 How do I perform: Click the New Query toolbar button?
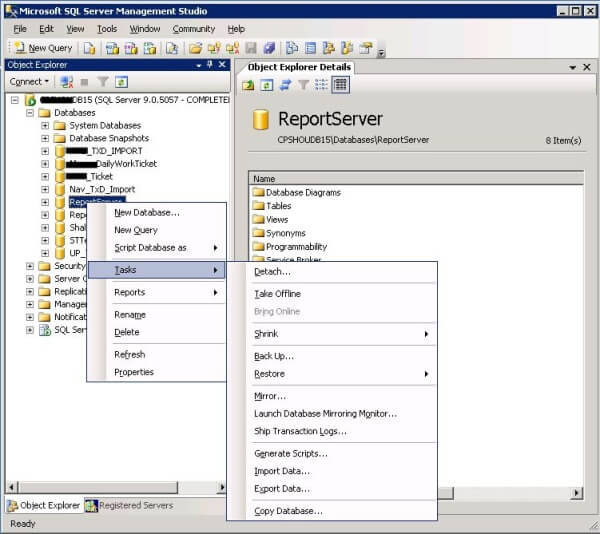pos(43,48)
